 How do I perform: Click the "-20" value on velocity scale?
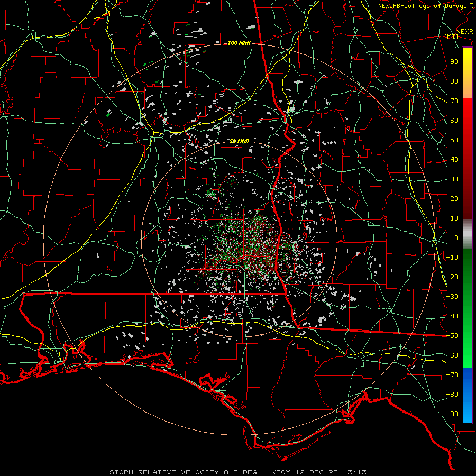pyautogui.click(x=452, y=277)
